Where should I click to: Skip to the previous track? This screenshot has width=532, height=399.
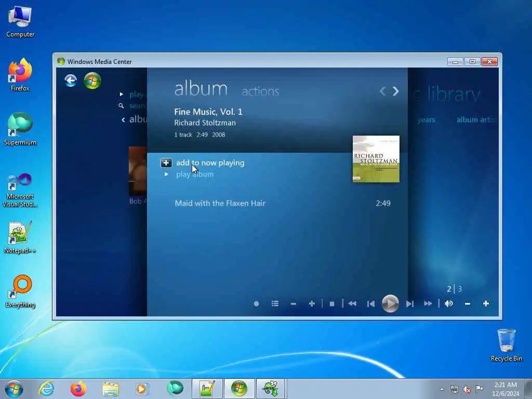(x=371, y=304)
